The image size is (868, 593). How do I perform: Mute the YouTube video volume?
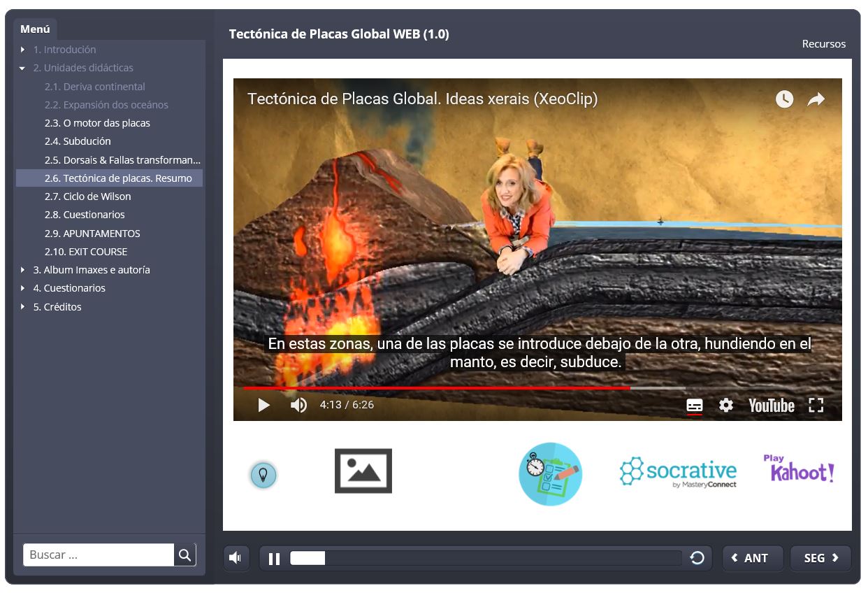[298, 405]
